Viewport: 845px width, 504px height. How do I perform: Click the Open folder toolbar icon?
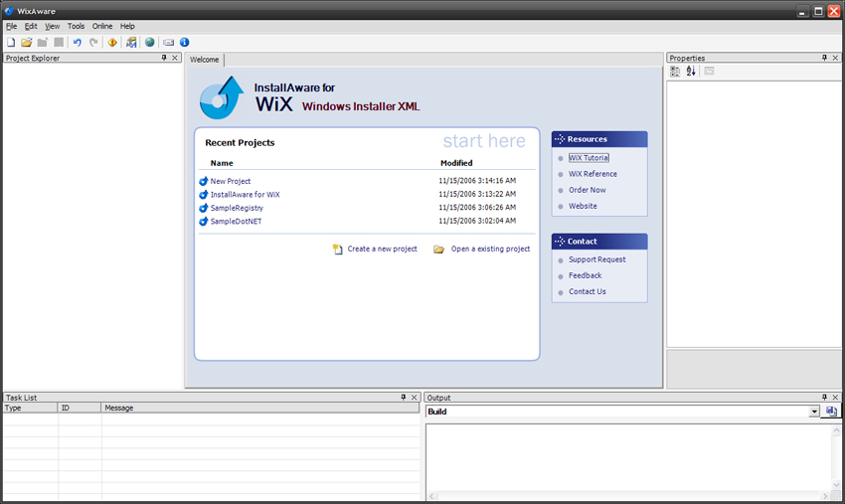pos(27,42)
